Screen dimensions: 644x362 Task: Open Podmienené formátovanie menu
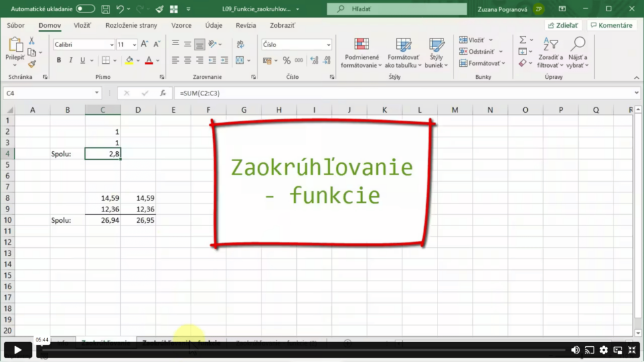[361, 53]
